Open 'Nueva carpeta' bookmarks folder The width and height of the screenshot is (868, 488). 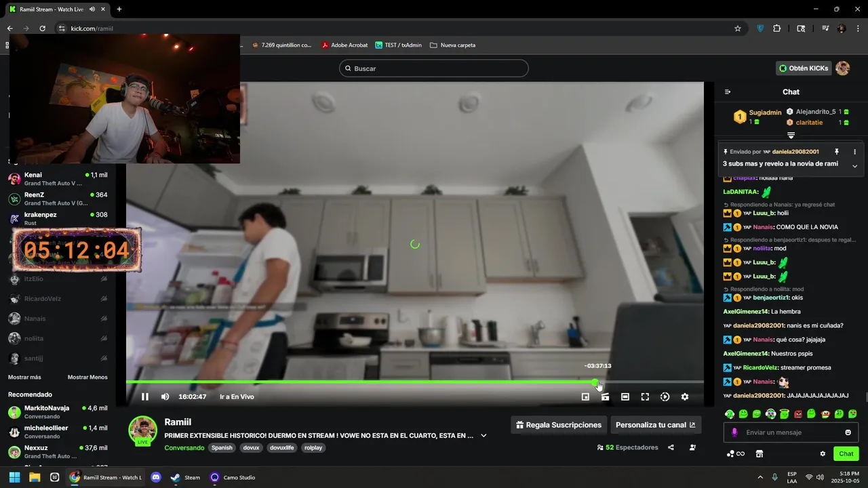[x=452, y=45]
